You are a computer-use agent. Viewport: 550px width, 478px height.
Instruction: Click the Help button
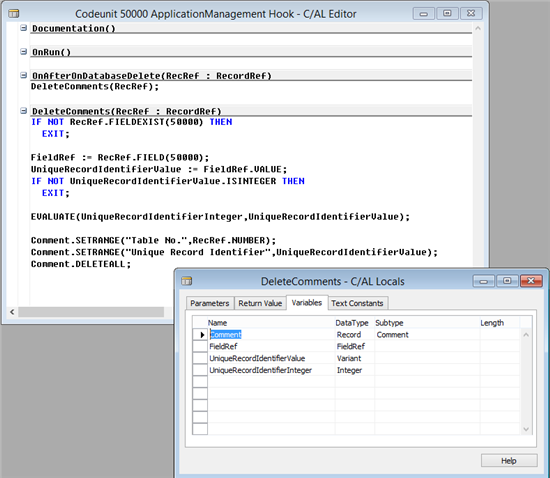[509, 460]
